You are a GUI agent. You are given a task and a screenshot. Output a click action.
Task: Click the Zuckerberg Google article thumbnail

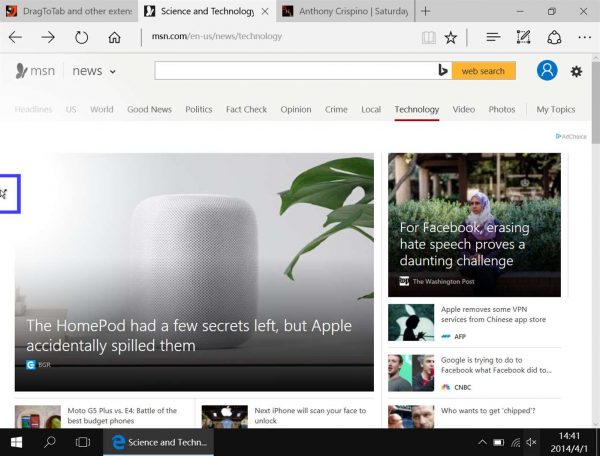point(411,373)
